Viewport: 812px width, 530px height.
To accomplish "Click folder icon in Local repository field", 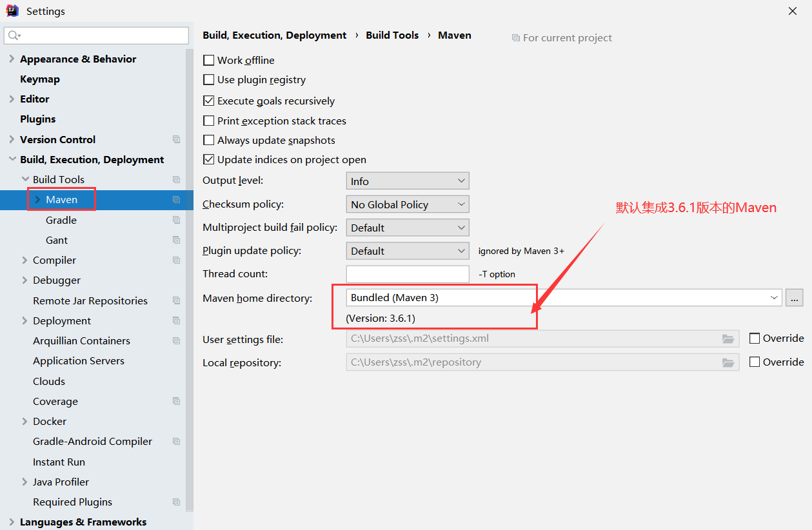I will coord(729,362).
